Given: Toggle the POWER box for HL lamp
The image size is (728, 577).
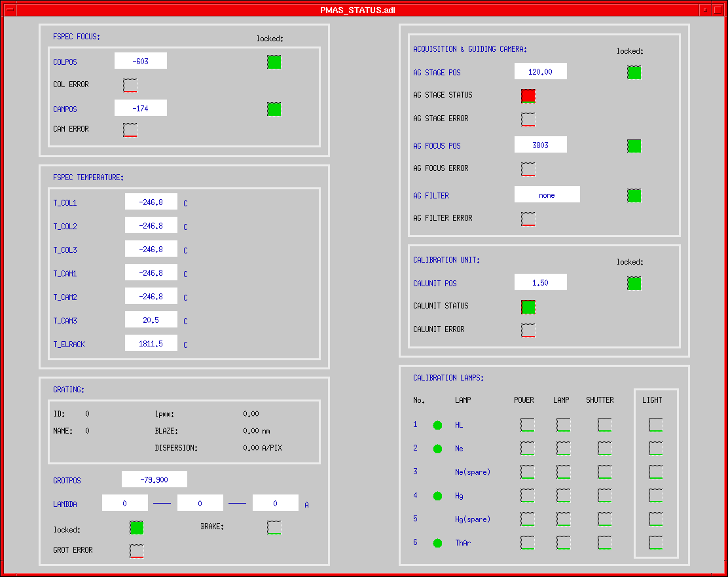Looking at the screenshot, I should pyautogui.click(x=527, y=425).
